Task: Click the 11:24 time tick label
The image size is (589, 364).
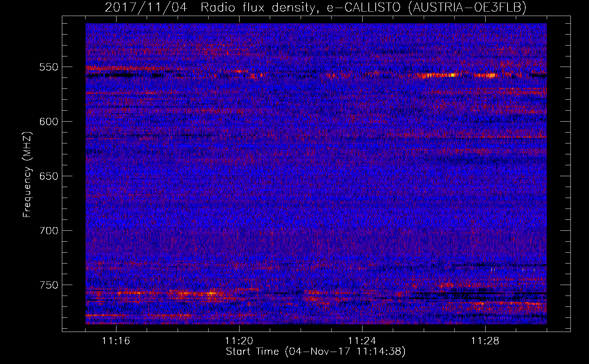Action: (362, 341)
